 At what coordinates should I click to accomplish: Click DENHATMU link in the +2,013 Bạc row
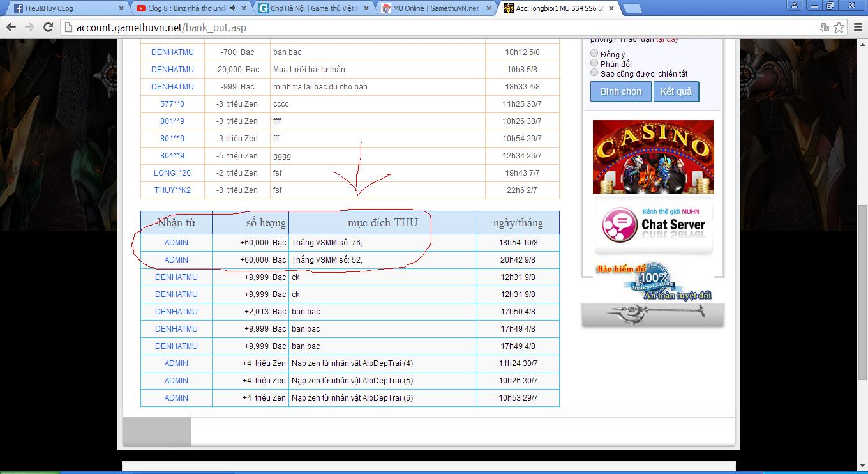coord(176,311)
